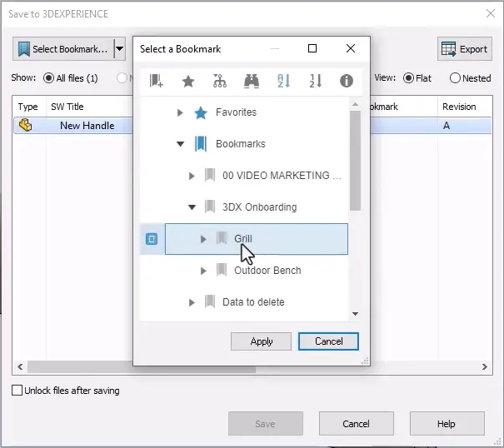Collapse the Bookmarks tree node

pos(180,144)
